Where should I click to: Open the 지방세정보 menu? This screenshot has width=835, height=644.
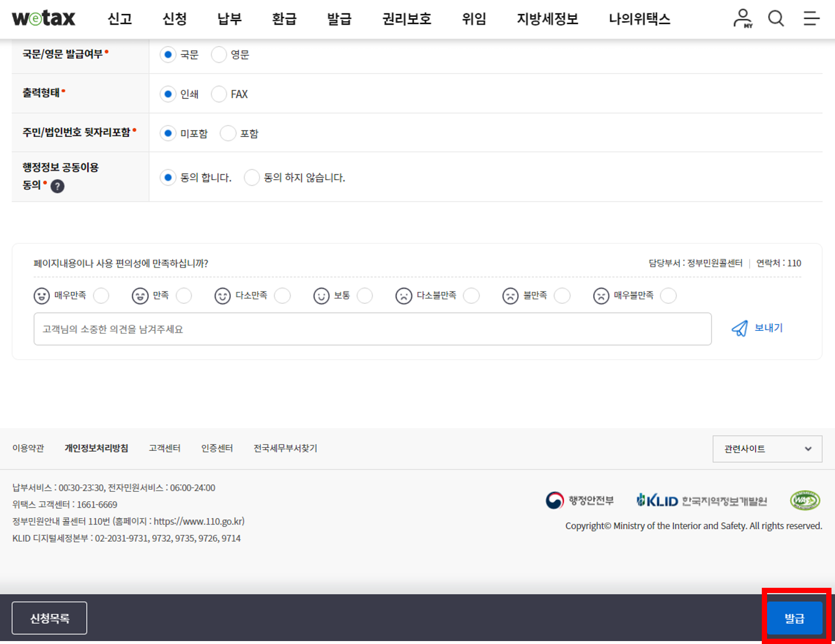pyautogui.click(x=546, y=18)
